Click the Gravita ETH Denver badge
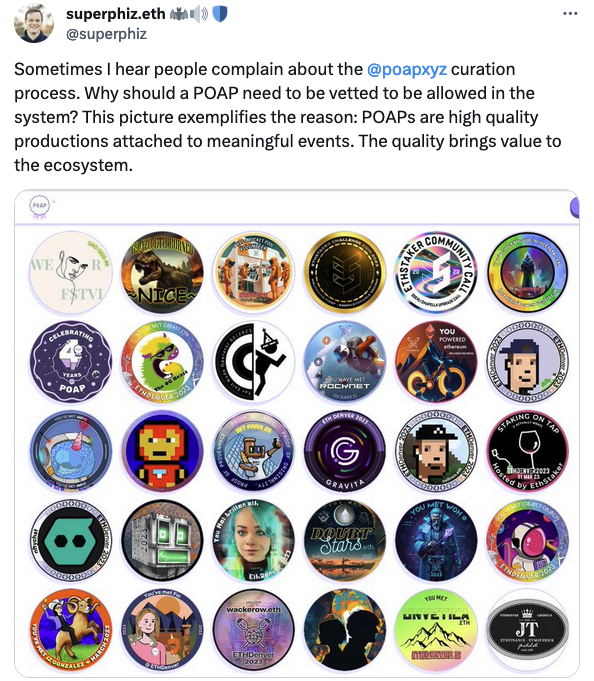The height and width of the screenshot is (681, 594). [345, 451]
